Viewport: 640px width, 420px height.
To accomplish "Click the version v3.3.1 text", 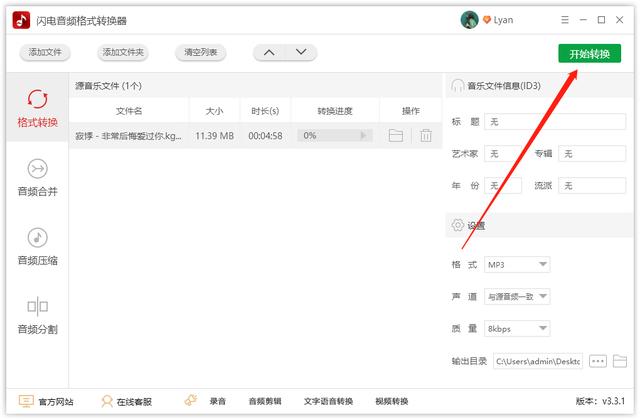I will (x=600, y=401).
